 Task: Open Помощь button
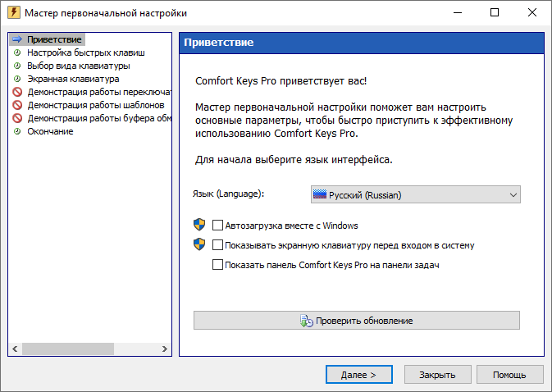coord(509,375)
